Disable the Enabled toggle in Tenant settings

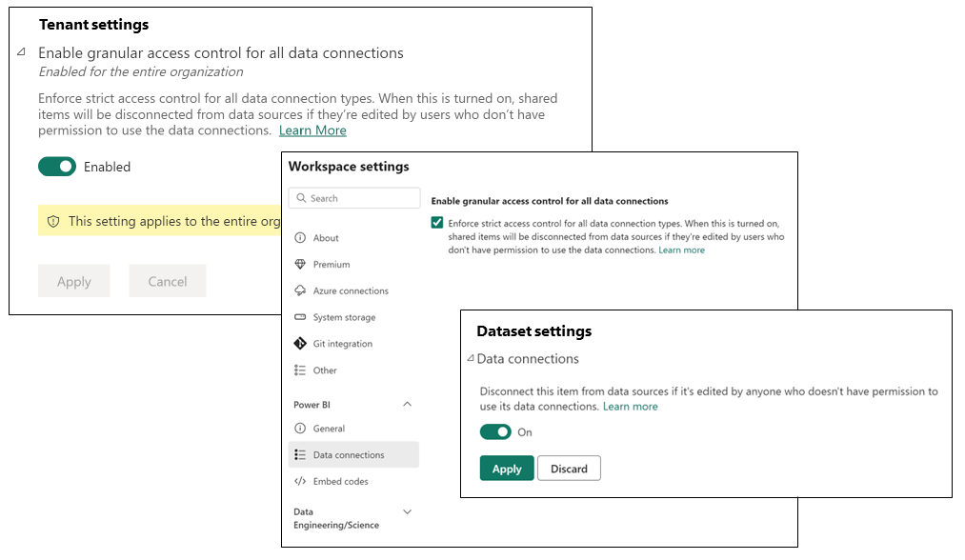pyautogui.click(x=57, y=167)
